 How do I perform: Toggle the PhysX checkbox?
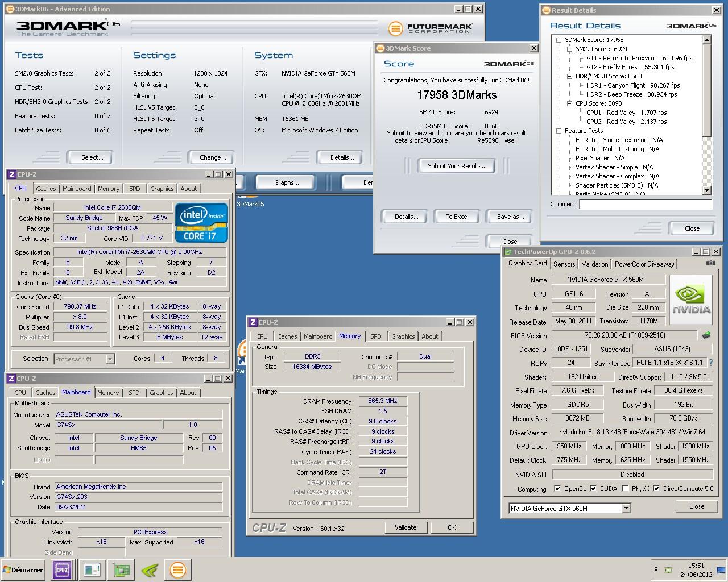click(625, 488)
